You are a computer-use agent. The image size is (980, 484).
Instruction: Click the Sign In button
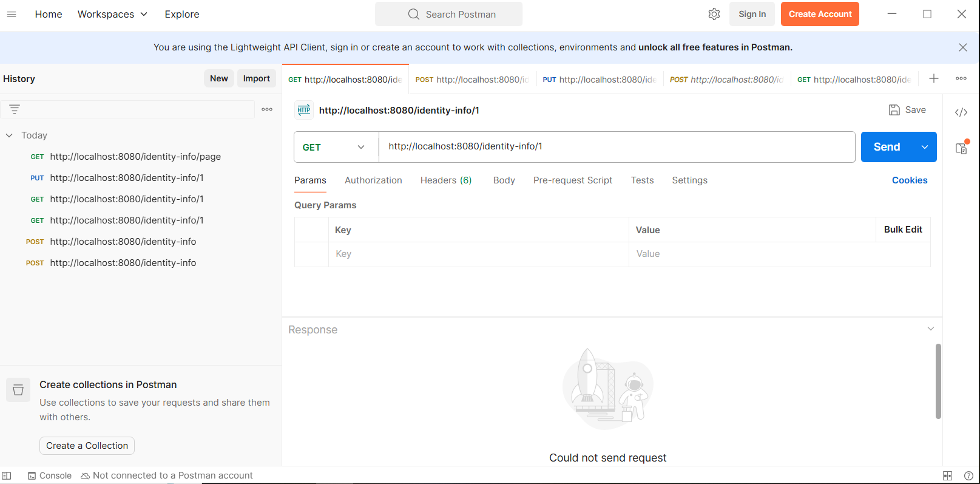coord(752,14)
